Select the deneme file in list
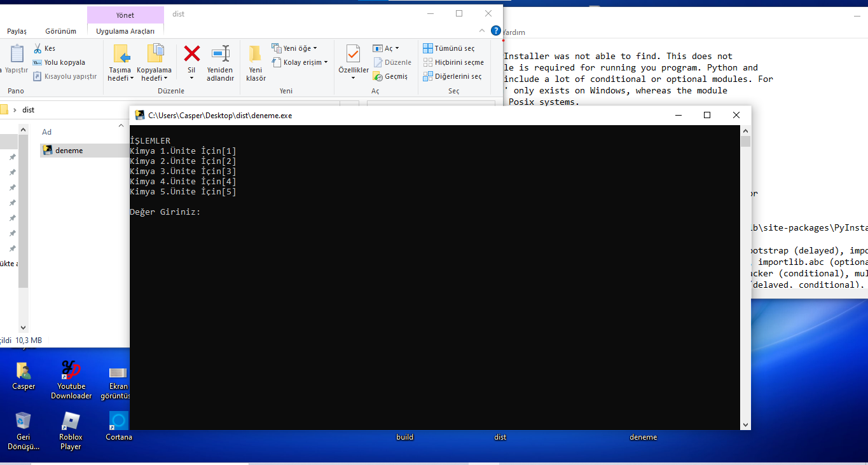 69,151
